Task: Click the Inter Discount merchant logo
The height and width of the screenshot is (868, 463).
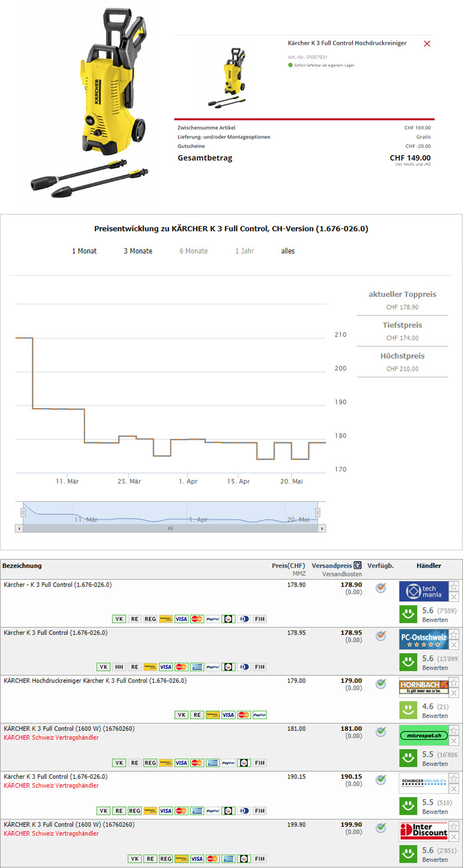Action: click(423, 832)
